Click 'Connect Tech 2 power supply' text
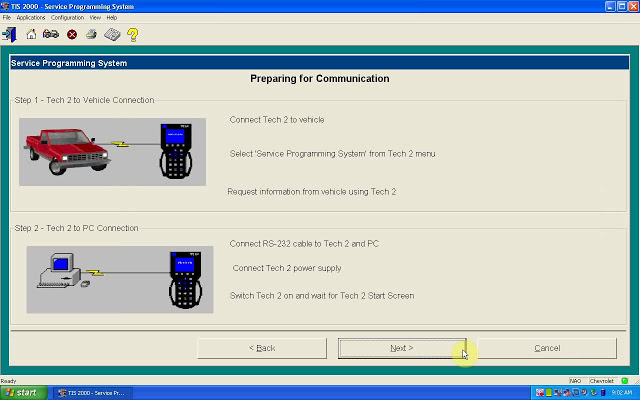640x400 pixels. [x=287, y=268]
